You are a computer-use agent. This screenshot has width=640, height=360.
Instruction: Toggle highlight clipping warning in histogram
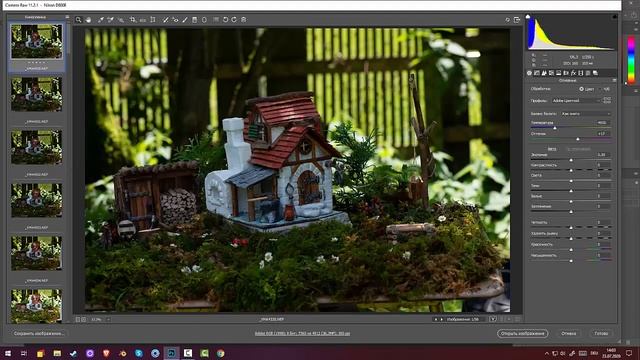coord(614,17)
